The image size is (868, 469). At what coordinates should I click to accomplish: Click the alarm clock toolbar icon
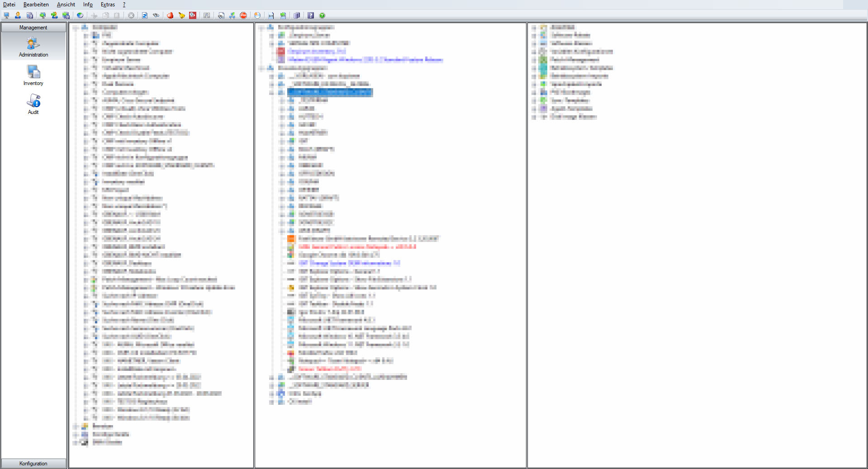tap(192, 15)
